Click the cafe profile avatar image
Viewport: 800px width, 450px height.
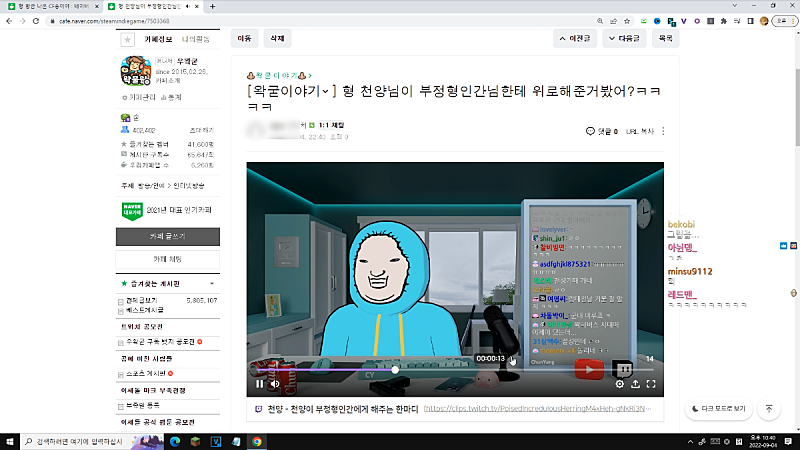coord(136,70)
